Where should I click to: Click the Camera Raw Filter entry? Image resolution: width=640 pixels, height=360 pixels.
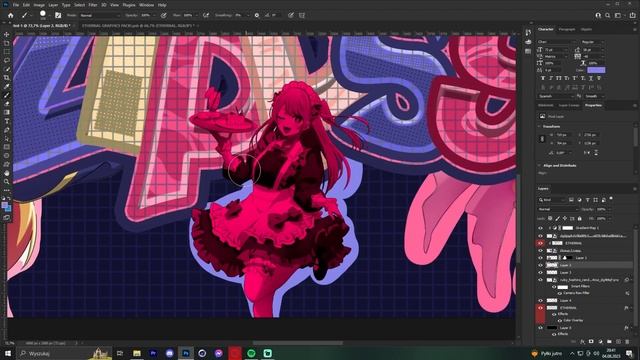point(576,293)
